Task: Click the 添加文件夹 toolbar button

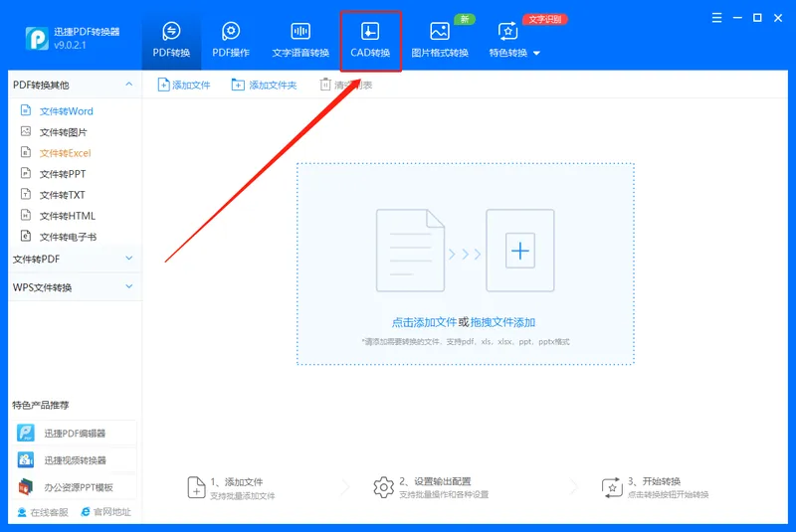Action: [x=264, y=85]
